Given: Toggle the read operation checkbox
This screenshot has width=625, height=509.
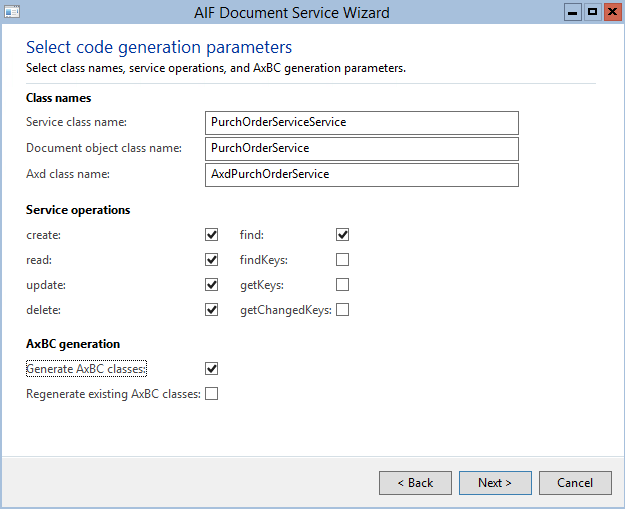Looking at the screenshot, I should click(211, 259).
